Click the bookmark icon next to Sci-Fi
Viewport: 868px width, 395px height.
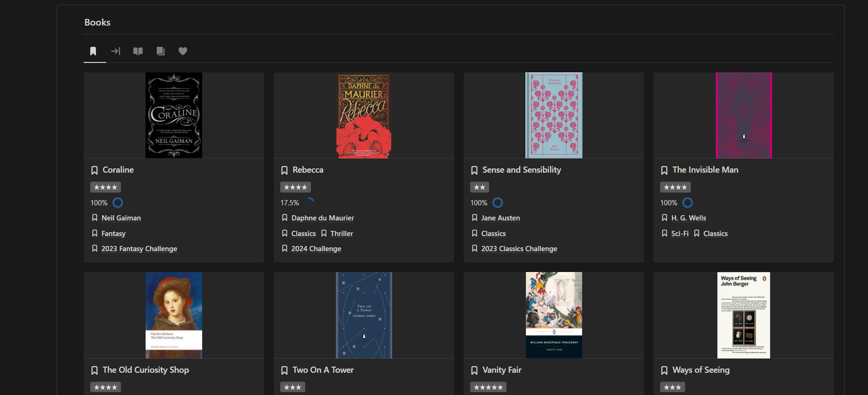tap(664, 233)
